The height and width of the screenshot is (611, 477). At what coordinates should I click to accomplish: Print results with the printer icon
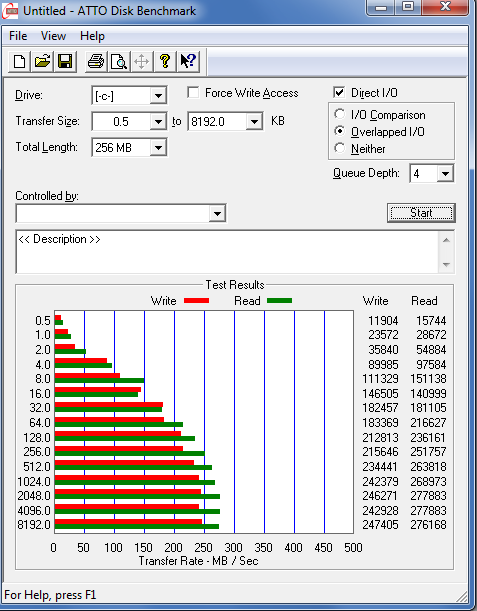[95, 62]
